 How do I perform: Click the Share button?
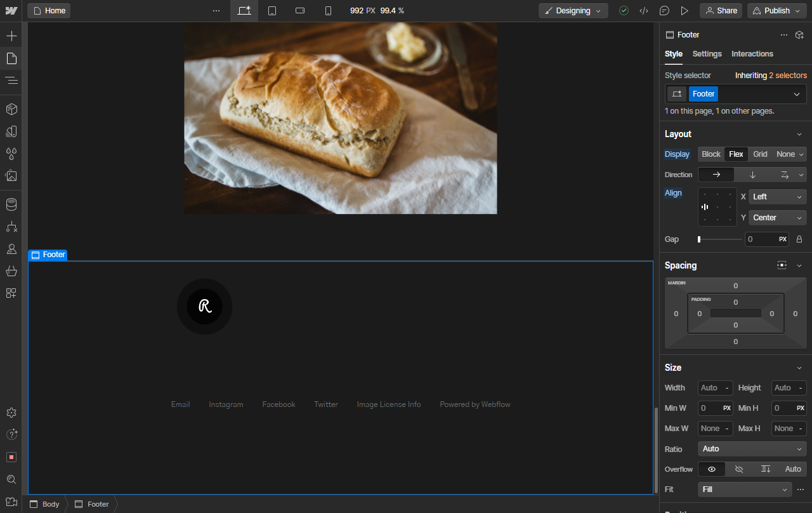pyautogui.click(x=721, y=11)
